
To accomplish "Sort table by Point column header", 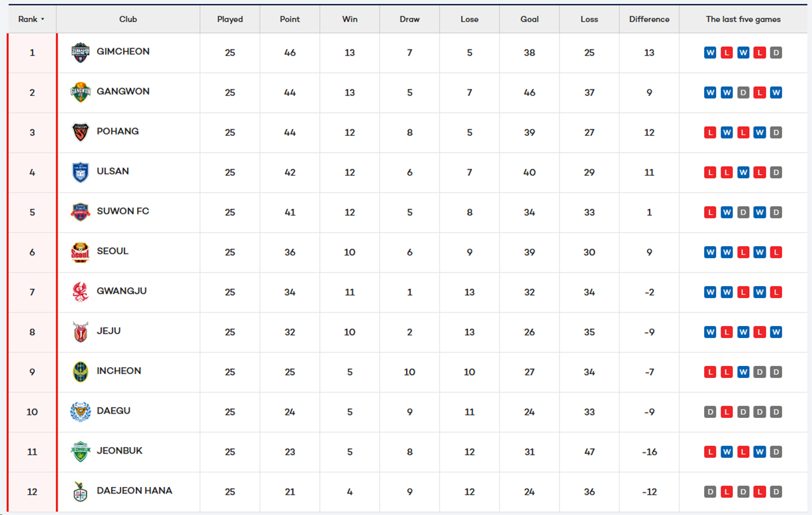I will click(x=290, y=20).
